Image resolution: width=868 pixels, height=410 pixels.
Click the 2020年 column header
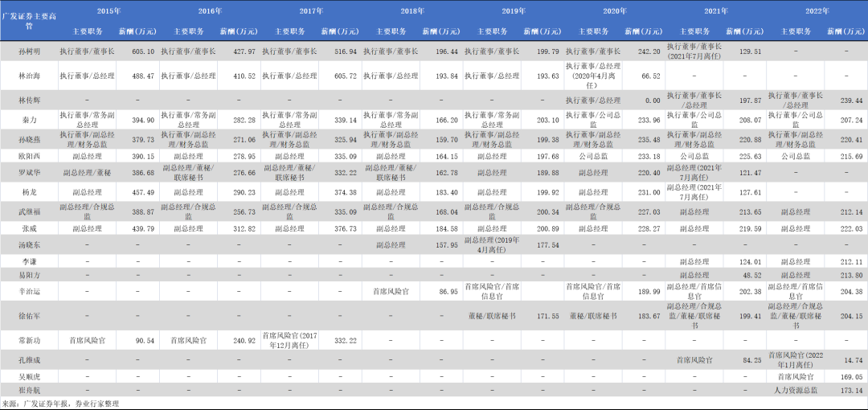tap(615, 11)
